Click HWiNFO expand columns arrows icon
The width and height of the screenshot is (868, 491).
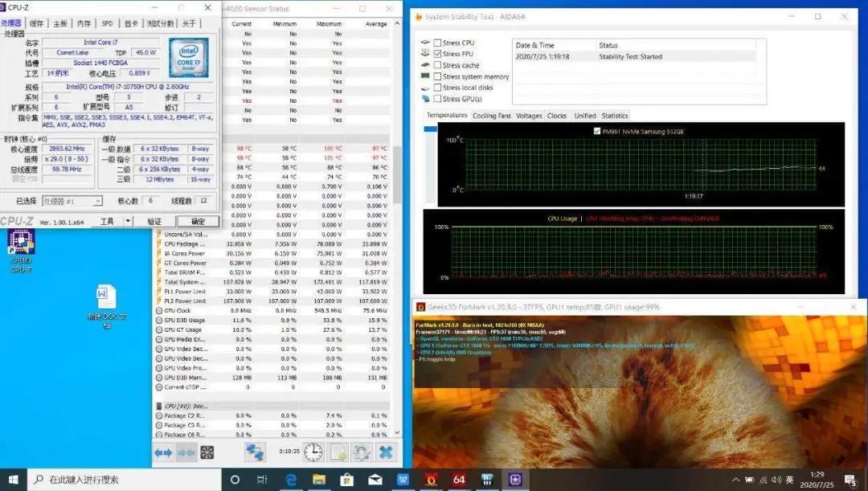[163, 452]
